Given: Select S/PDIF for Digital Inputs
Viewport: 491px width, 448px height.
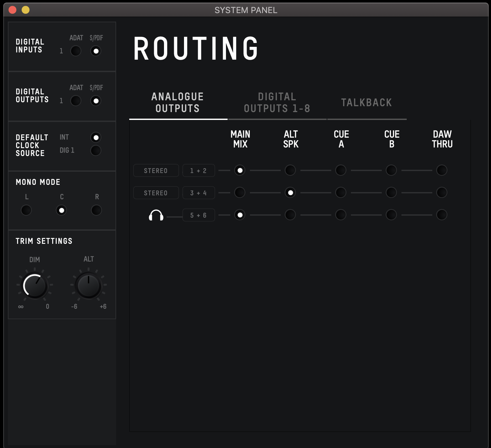Looking at the screenshot, I should pos(96,51).
